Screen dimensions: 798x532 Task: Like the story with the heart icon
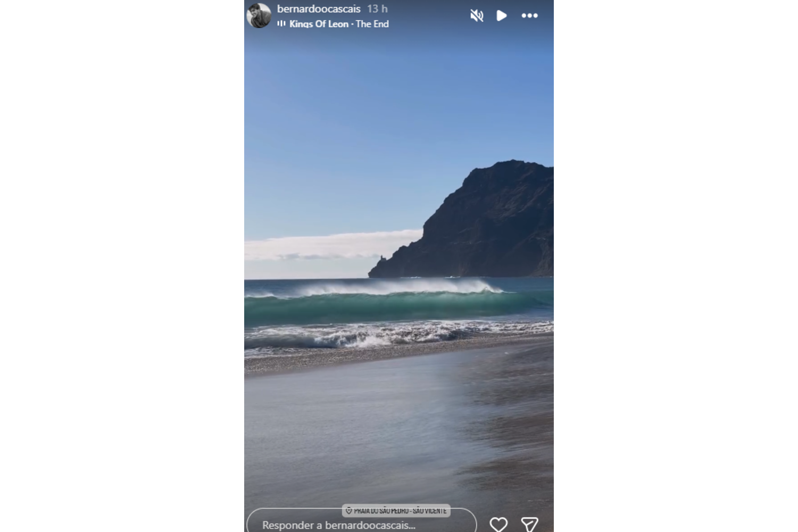click(x=498, y=525)
